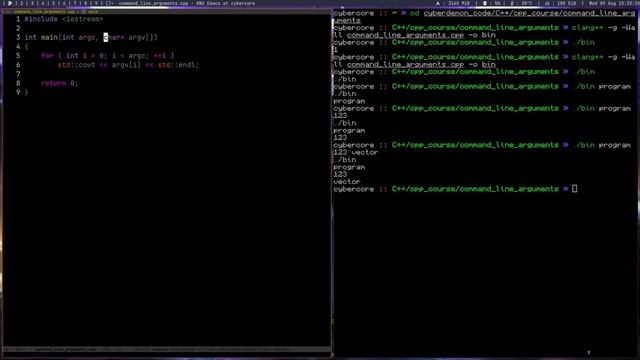Click the tiling layout indicator after workspace 9
This screenshot has height=360, width=640.
point(109,3)
